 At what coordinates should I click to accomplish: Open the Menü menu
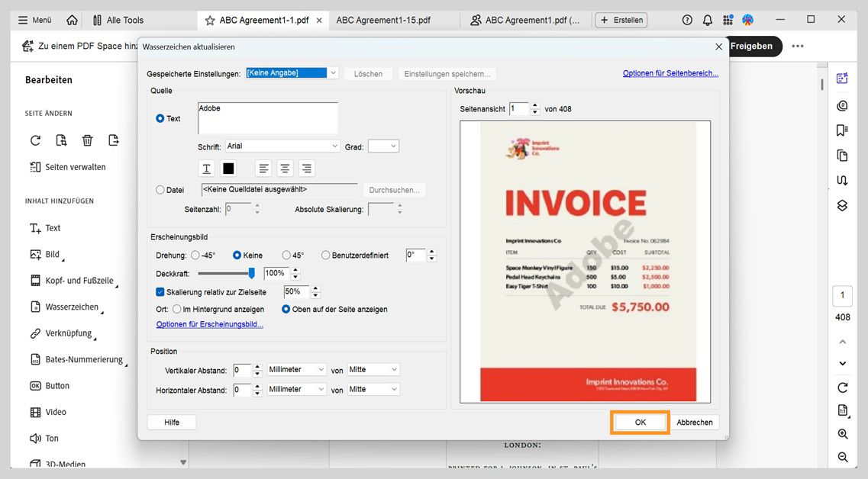(x=34, y=20)
